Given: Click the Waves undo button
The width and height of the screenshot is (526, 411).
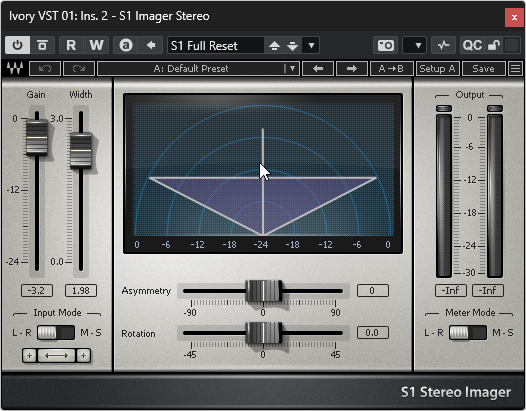Looking at the screenshot, I should pos(45,68).
